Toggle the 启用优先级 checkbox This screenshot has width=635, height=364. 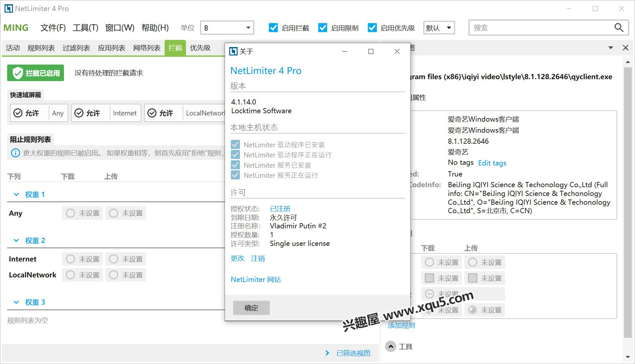tap(372, 28)
